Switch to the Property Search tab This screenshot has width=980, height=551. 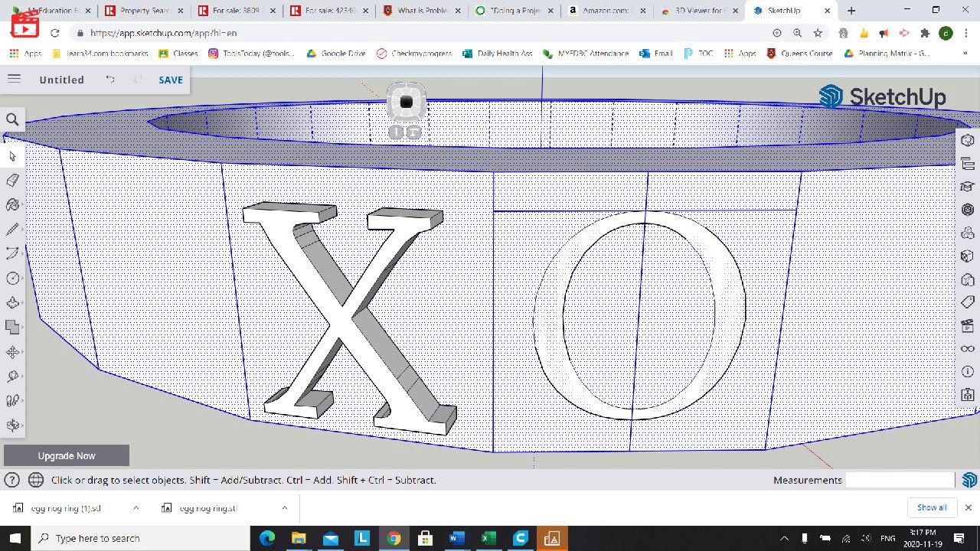144,11
